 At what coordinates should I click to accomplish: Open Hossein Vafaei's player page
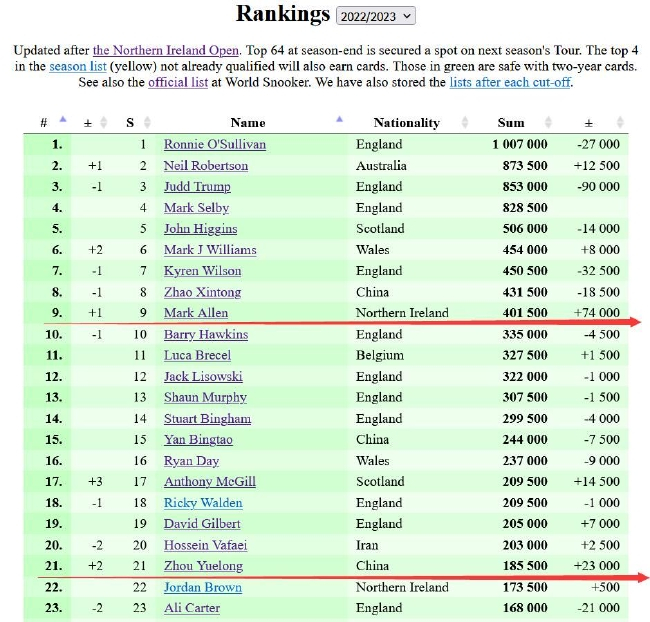coord(206,545)
